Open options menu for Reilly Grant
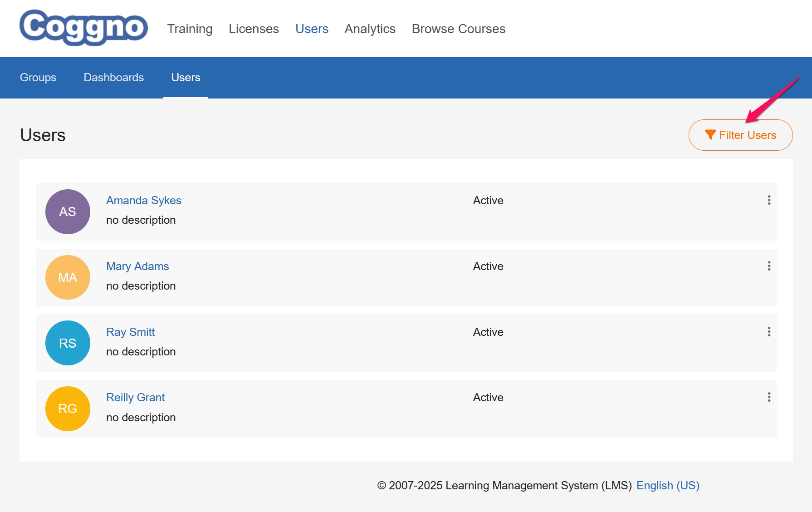Screen dimensions: 812x512 769,397
